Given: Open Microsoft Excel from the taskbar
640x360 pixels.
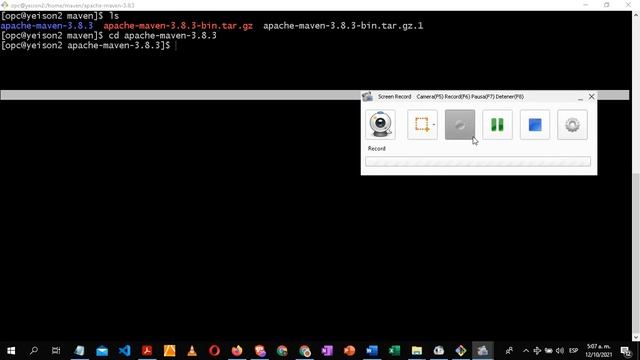Looking at the screenshot, I should [x=394, y=351].
